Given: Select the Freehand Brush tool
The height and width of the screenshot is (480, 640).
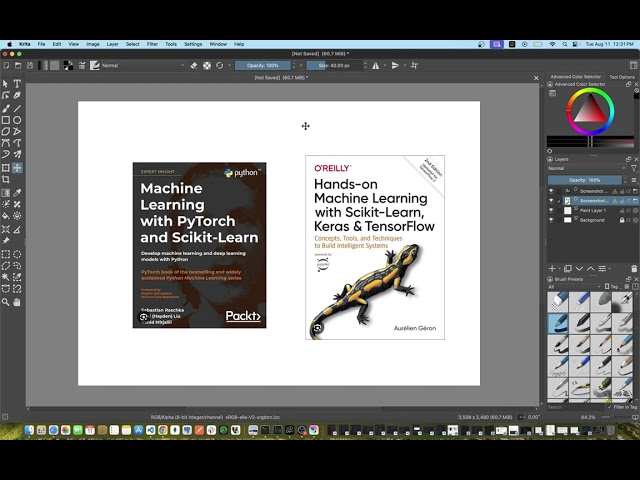Looking at the screenshot, I should (6, 109).
